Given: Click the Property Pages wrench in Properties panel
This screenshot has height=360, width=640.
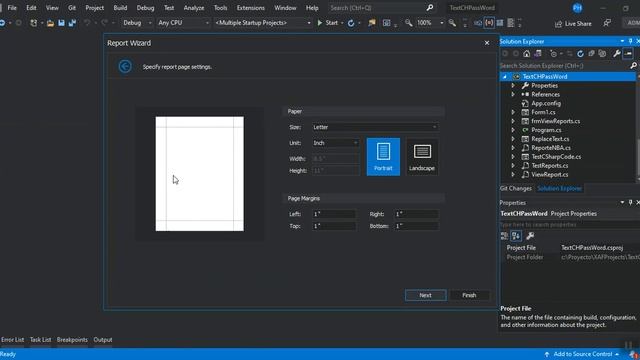Looking at the screenshot, I should point(530,236).
